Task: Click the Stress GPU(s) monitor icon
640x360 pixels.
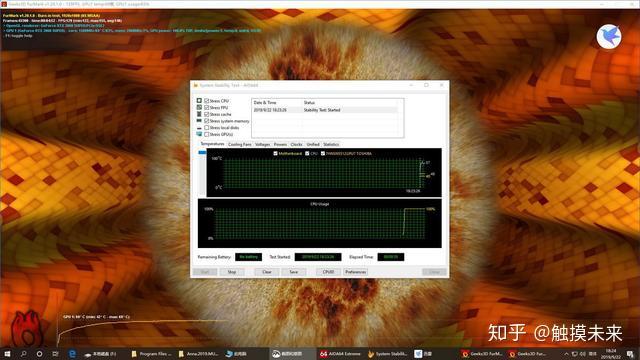Action: tap(199, 134)
